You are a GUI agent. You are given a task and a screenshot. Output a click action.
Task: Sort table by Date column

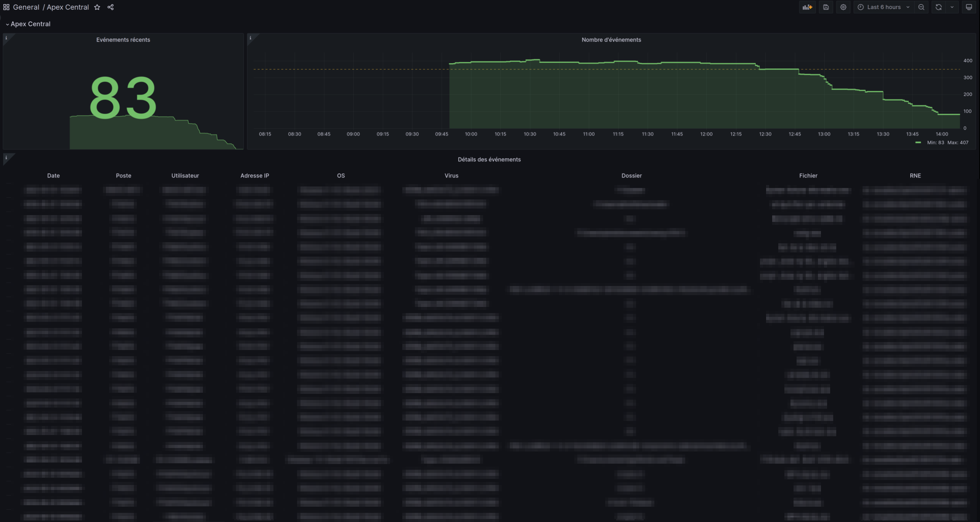pyautogui.click(x=53, y=175)
